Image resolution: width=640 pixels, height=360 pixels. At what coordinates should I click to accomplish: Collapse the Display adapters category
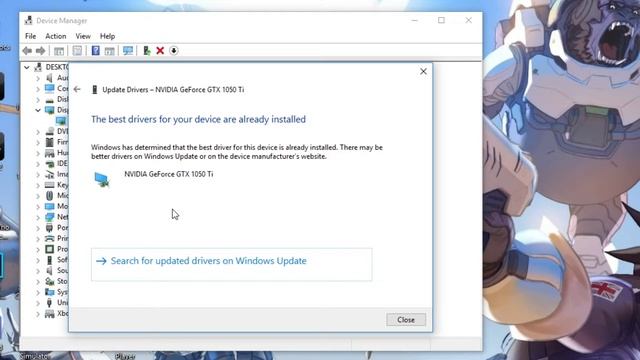click(38, 110)
